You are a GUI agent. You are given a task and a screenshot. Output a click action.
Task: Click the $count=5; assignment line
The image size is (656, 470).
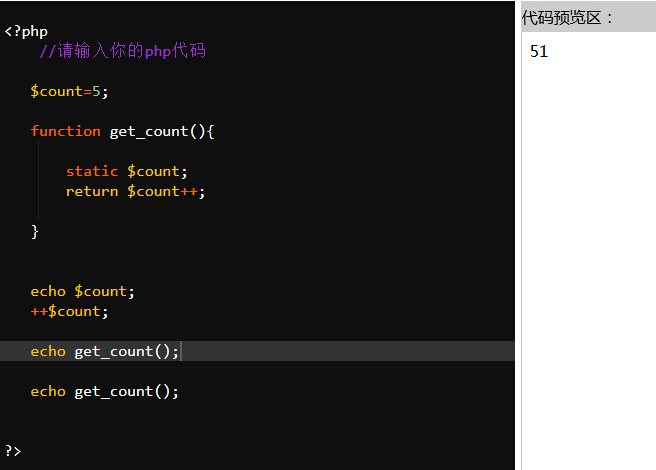point(68,91)
